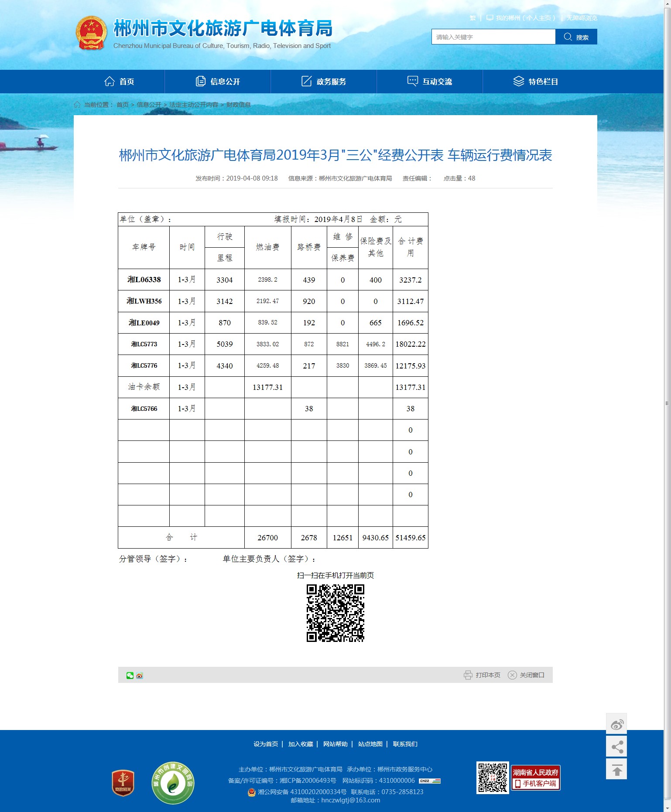
Task: Click the edit icon beside 政务服务
Action: (x=307, y=81)
